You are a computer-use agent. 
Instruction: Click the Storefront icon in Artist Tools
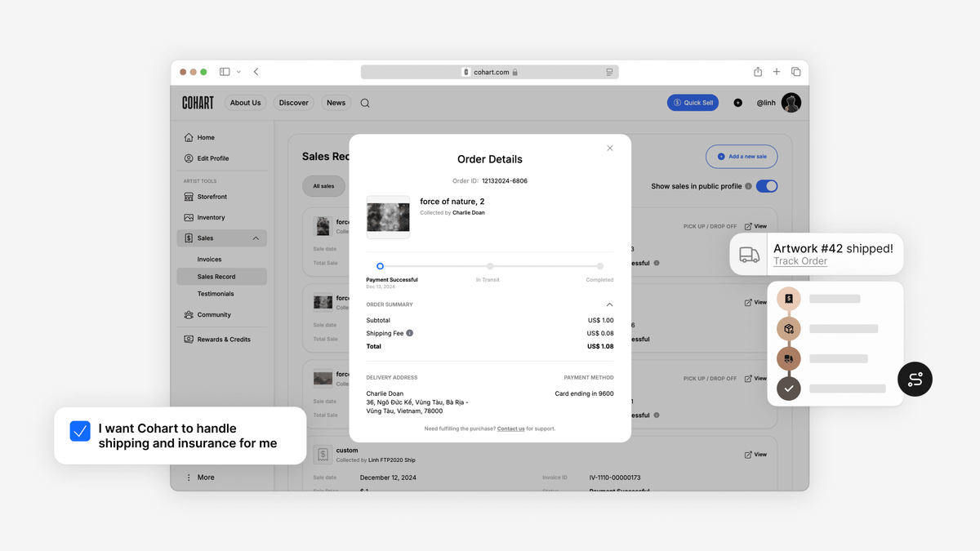point(189,197)
